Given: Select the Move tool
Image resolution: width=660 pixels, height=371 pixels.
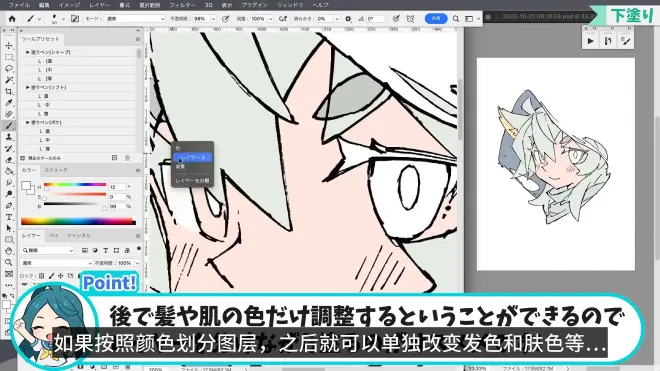Looking at the screenshot, I should (9, 45).
